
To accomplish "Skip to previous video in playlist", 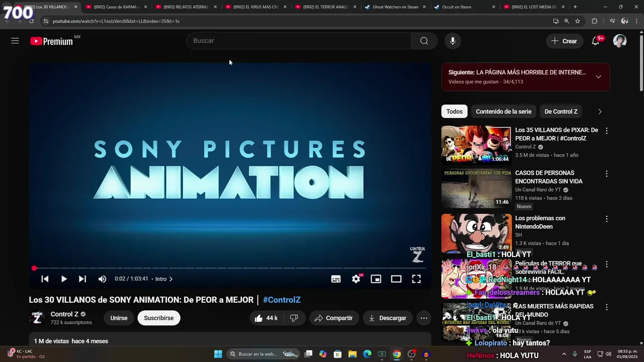I will [45, 279].
